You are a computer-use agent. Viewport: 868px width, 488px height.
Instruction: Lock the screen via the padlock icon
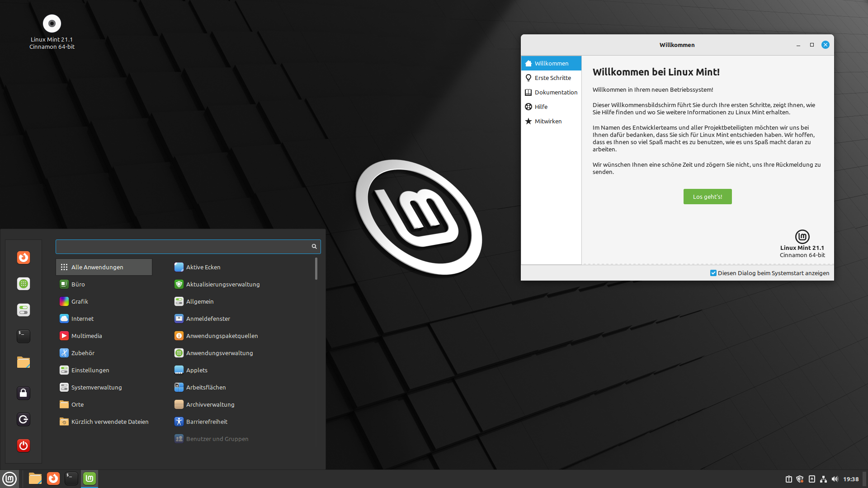tap(23, 393)
